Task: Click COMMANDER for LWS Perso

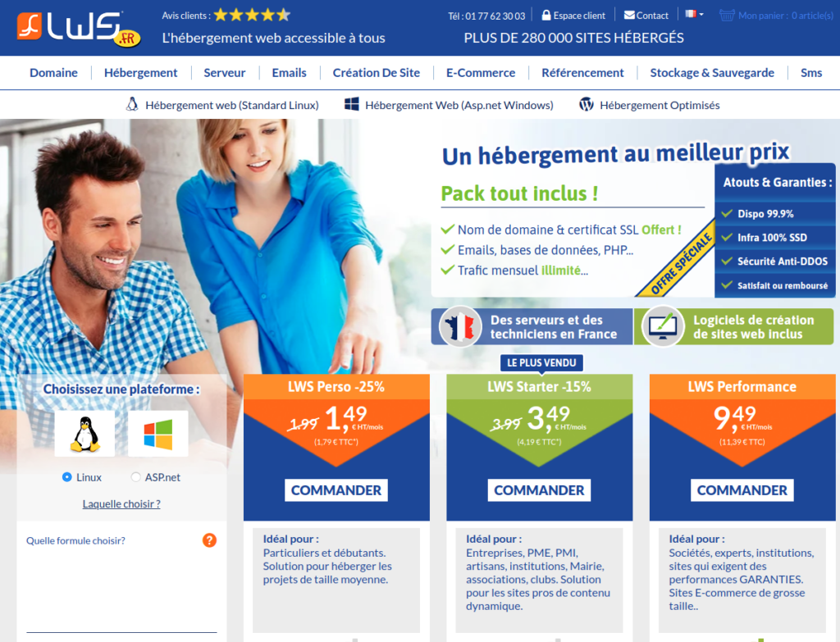Action: point(336,490)
